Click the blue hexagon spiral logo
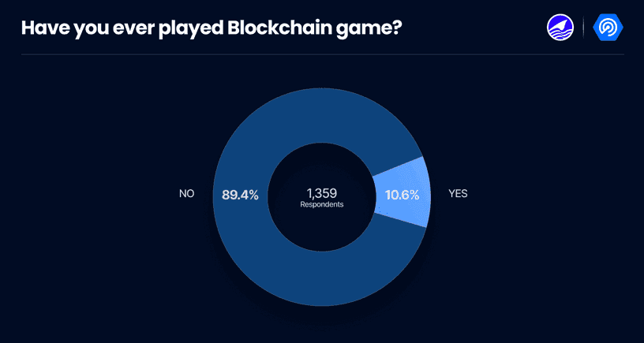The width and height of the screenshot is (644, 343). [608, 28]
